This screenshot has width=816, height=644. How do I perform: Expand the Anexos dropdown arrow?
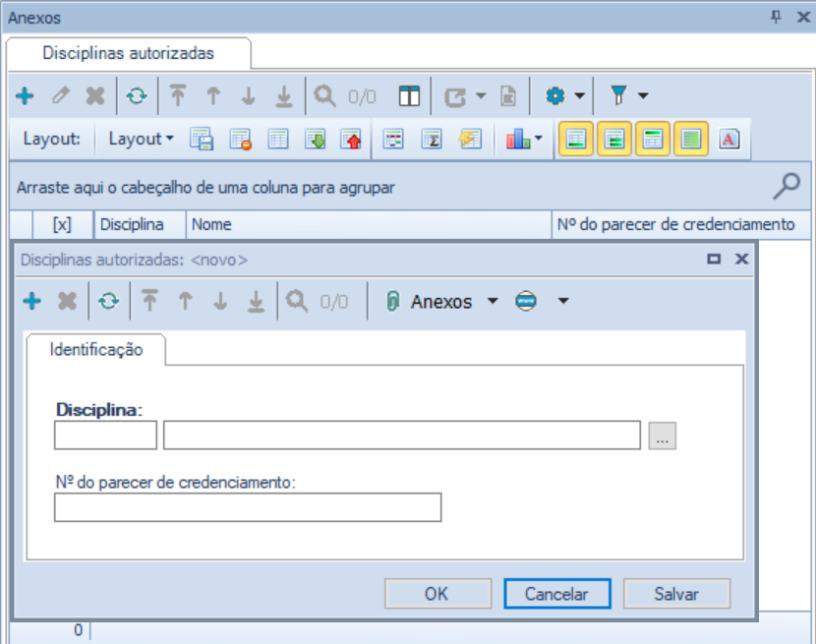pyautogui.click(x=493, y=301)
